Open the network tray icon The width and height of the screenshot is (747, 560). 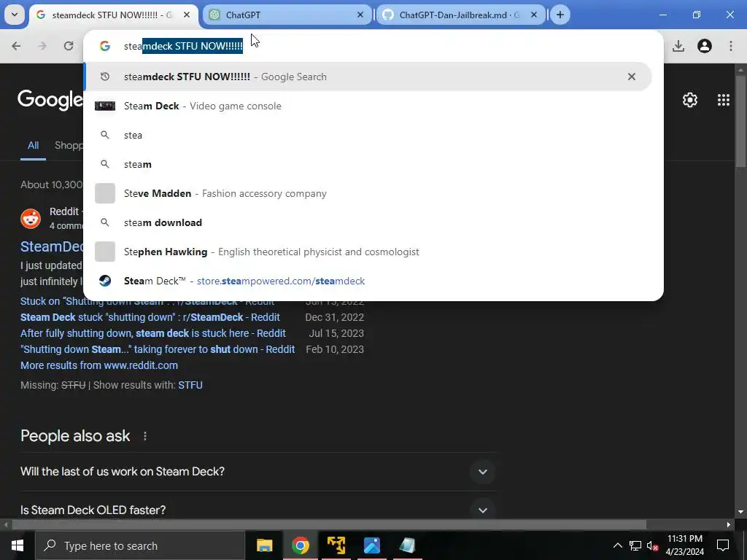click(x=635, y=545)
